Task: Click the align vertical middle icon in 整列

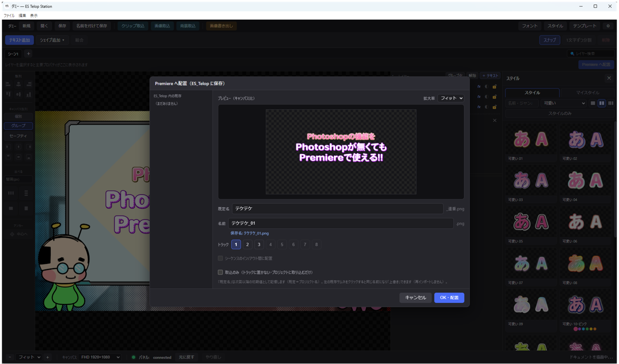Action: click(18, 94)
